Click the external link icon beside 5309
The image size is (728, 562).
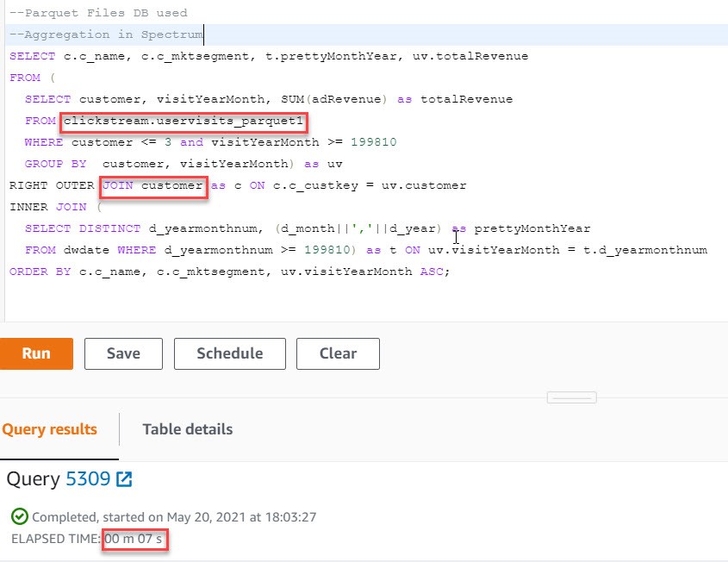[x=124, y=479]
